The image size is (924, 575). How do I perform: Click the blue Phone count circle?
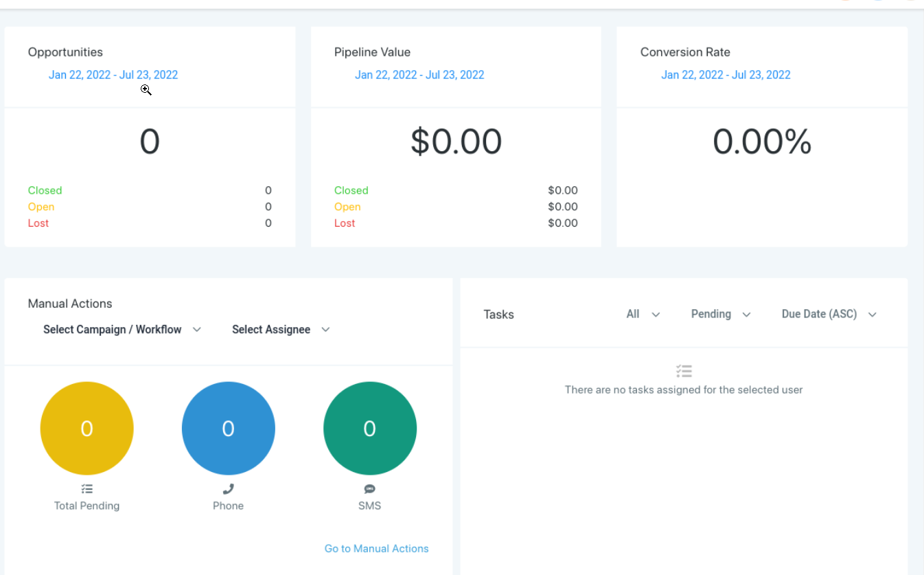[228, 429]
